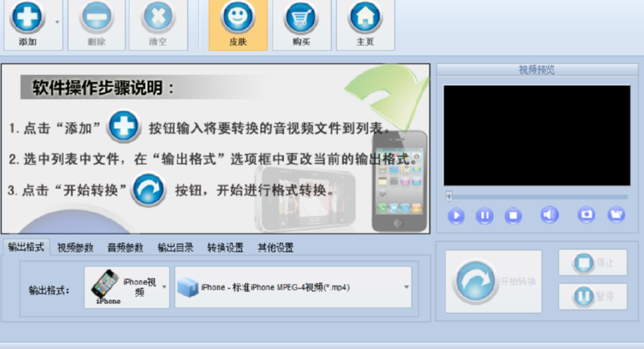Viewport: 644px width, 349px height.
Task: Take a snapshot with the camera icon
Action: tap(586, 215)
